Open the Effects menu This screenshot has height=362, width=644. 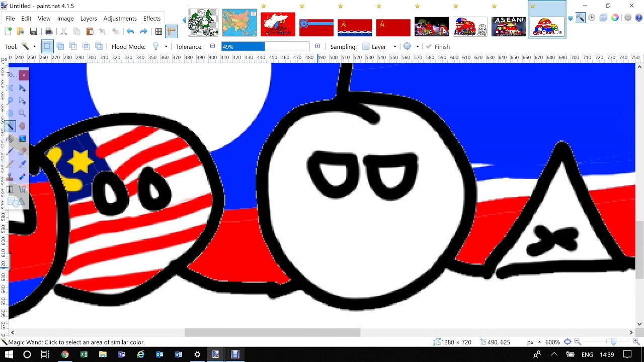152,18
